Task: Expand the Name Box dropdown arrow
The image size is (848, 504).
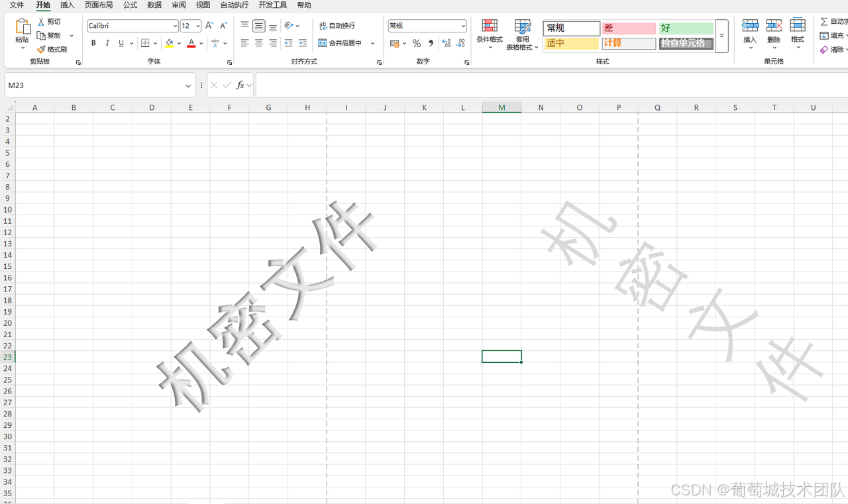Action: coord(189,85)
